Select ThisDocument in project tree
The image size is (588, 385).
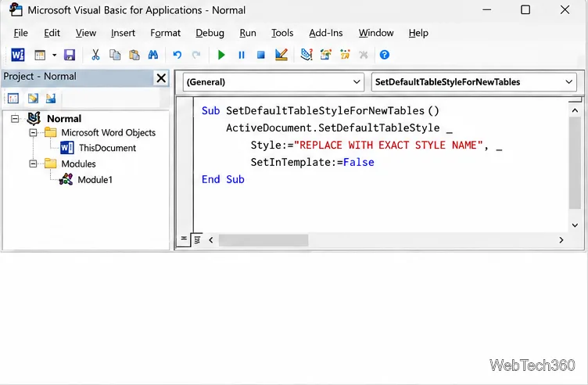[x=107, y=148]
